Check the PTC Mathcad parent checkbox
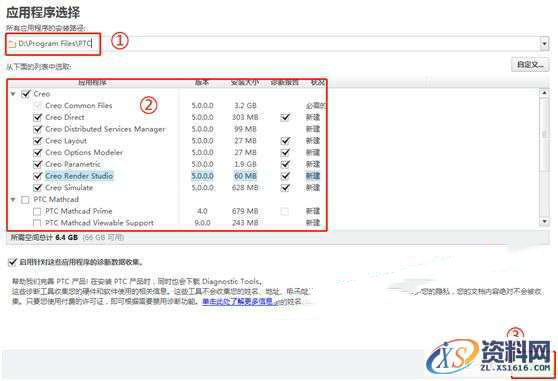The width and height of the screenshot is (558, 381). click(25, 200)
